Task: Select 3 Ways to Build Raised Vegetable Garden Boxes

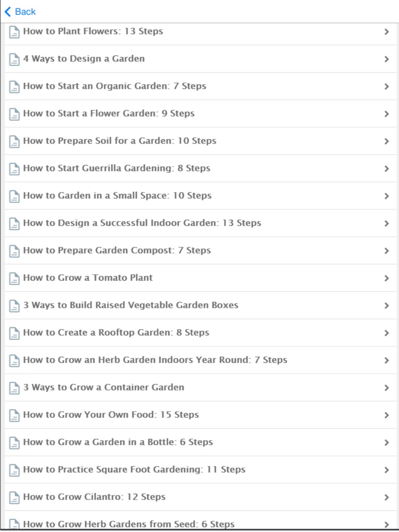Action: (130, 305)
